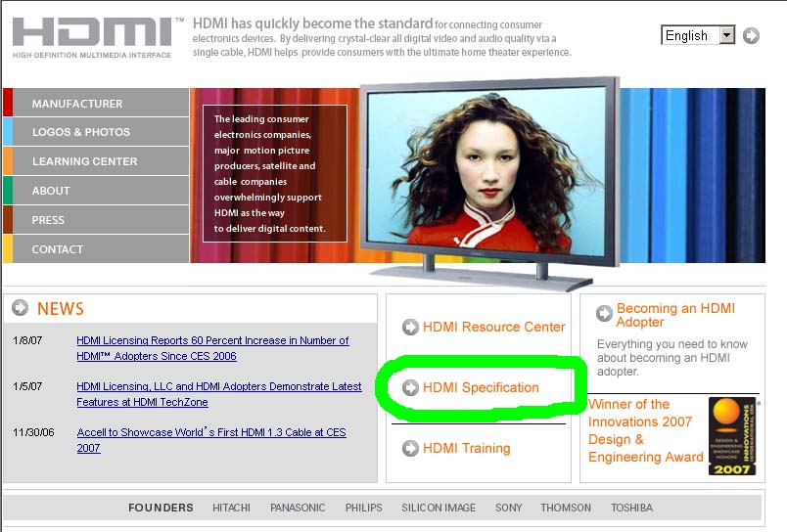Open HDMI Specification link
Screen dimensions: 787x532
481,387
